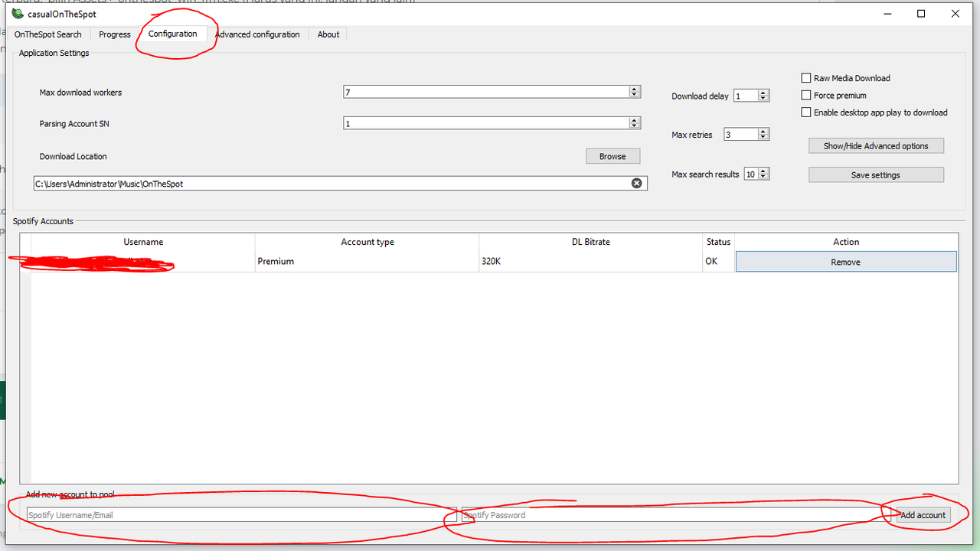Decrease Max download workers value
Image resolution: width=980 pixels, height=551 pixels.
634,95
